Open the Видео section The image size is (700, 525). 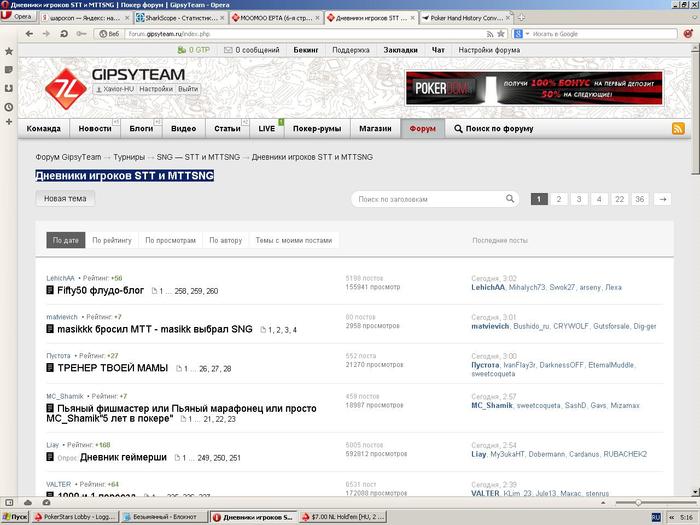pyautogui.click(x=183, y=129)
